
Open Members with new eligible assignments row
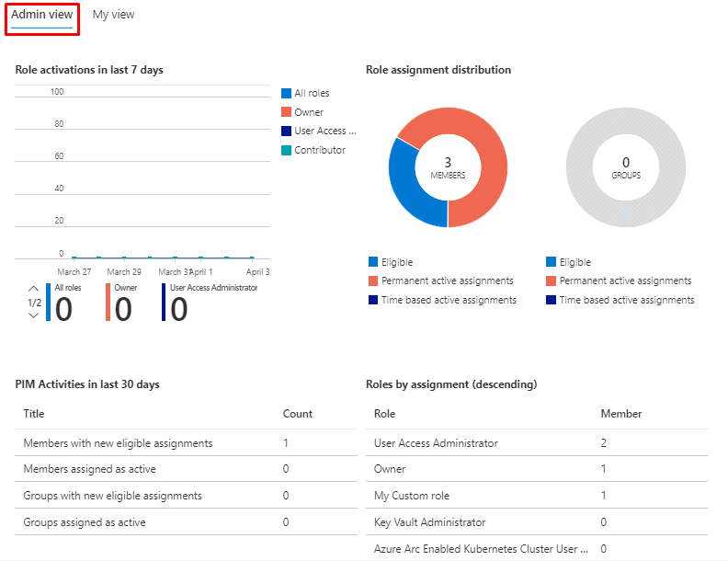pyautogui.click(x=118, y=443)
